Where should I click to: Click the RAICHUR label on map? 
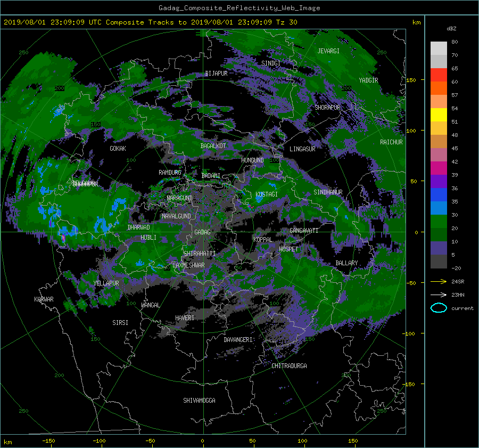pyautogui.click(x=391, y=142)
